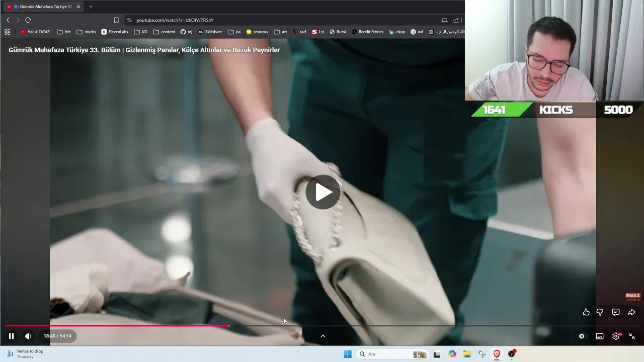Open the sad bookmark
The height and width of the screenshot is (362, 644).
[299, 32]
